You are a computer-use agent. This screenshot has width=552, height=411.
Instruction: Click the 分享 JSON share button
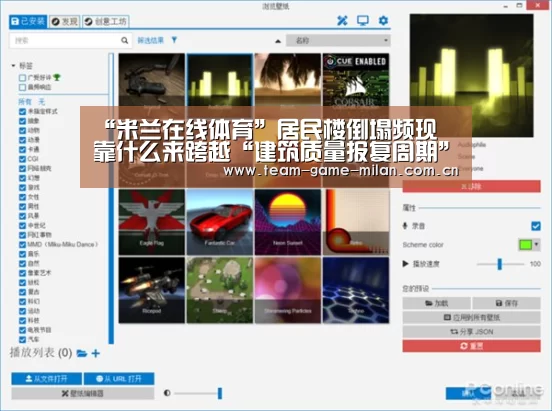coord(471,331)
